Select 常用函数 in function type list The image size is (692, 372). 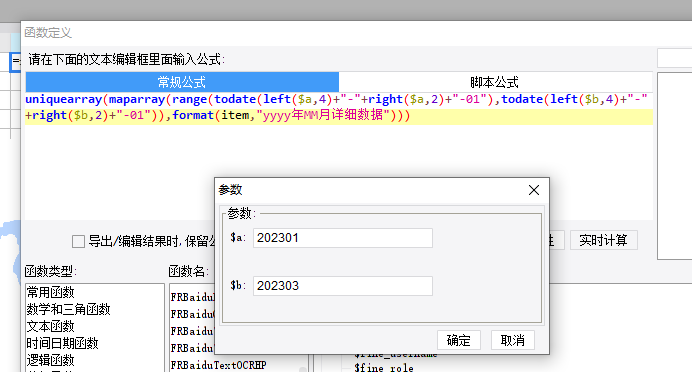50,292
